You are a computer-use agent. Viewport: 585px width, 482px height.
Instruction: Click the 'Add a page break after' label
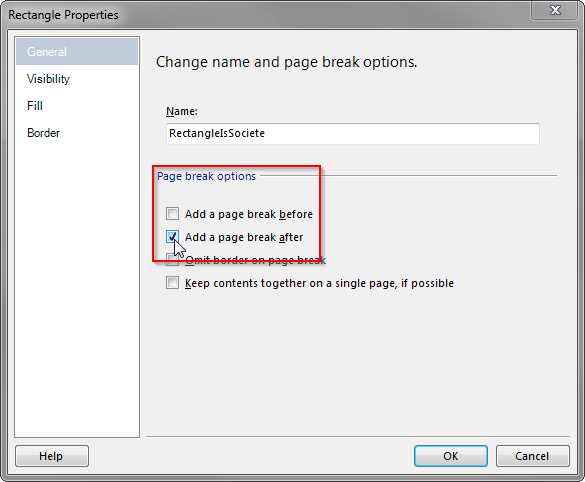244,237
